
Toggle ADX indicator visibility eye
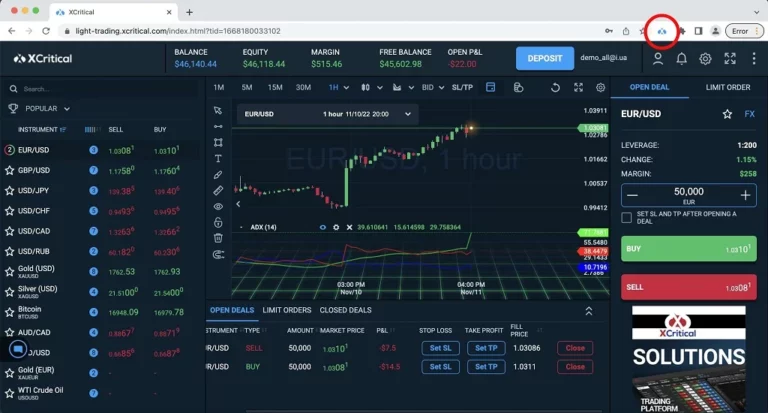[x=322, y=227]
